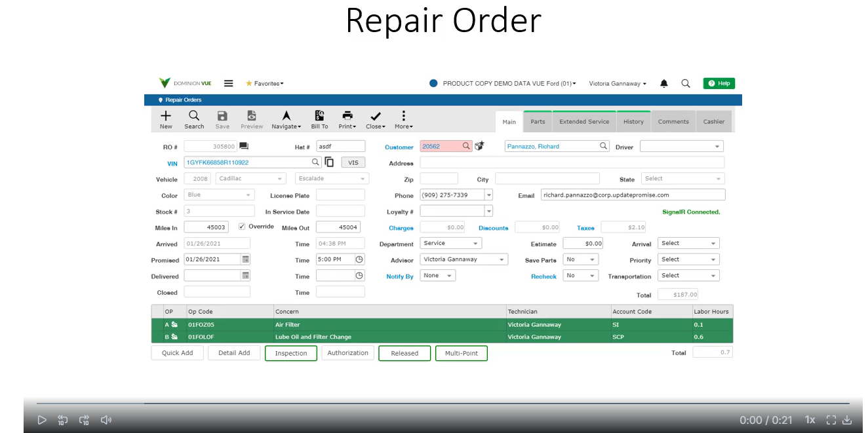Expand the Department Service dropdown

coord(451,243)
